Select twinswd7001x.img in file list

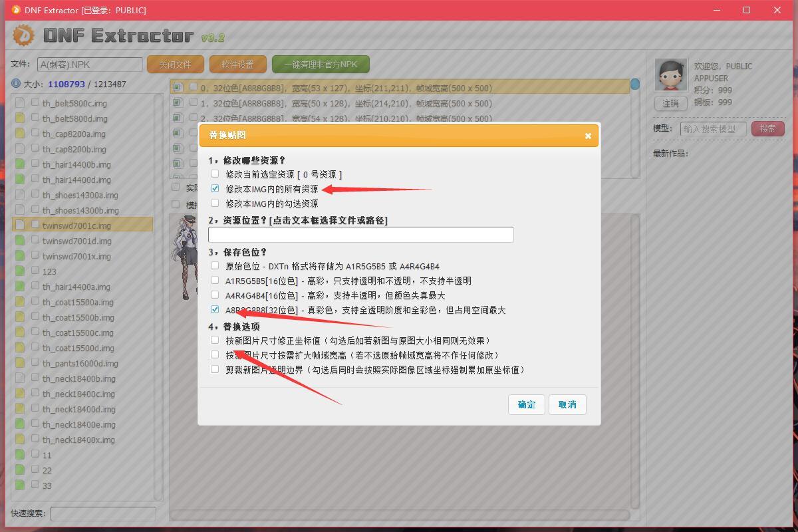[76, 256]
